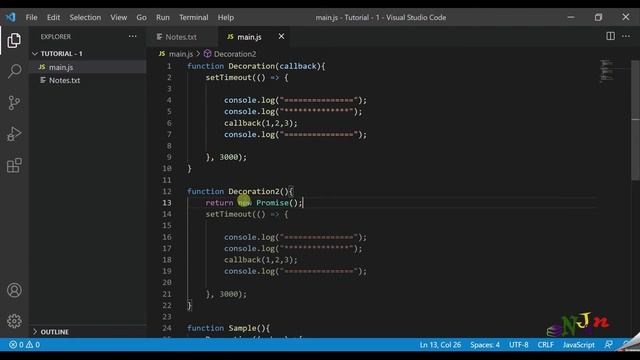Open editor more actions ellipsis
Viewport: 640px width, 360px height.
[x=626, y=36]
